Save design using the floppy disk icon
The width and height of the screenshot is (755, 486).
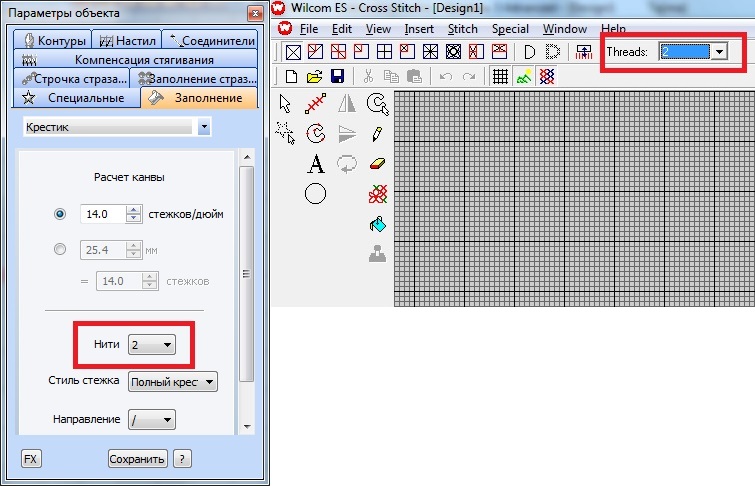point(338,77)
